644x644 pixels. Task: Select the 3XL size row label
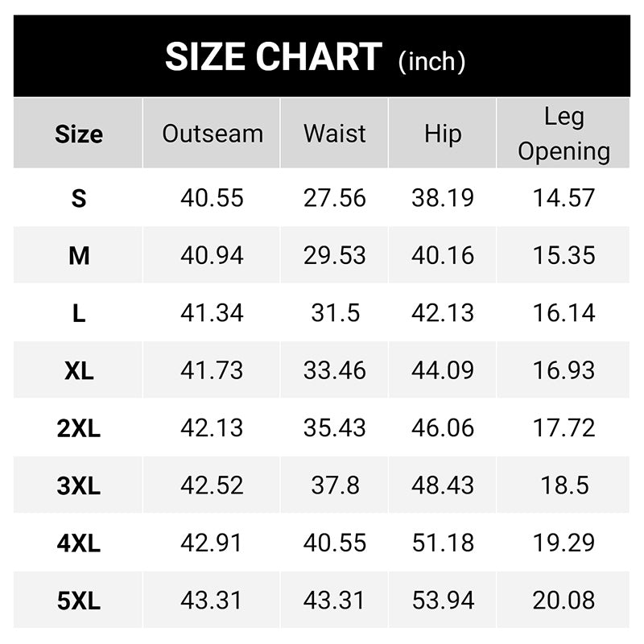(79, 485)
